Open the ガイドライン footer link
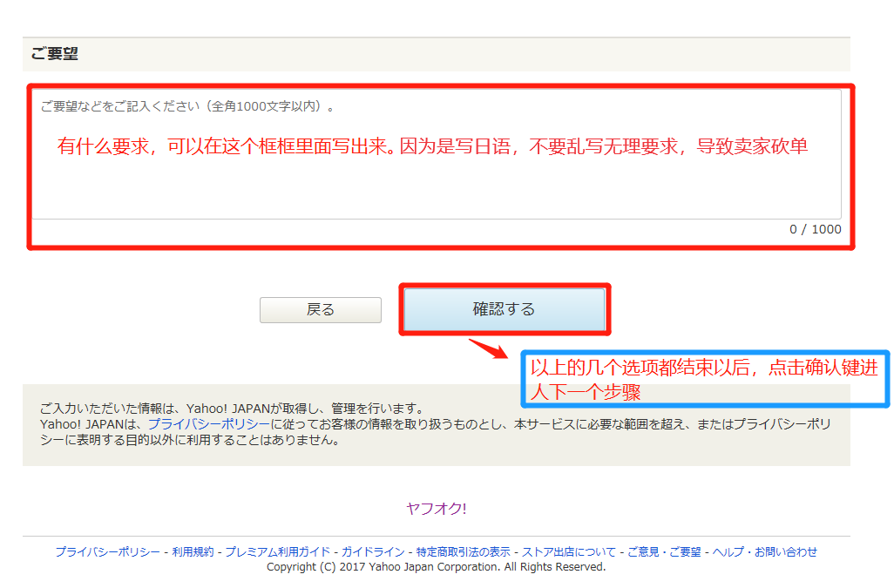The image size is (894, 588). click(373, 551)
